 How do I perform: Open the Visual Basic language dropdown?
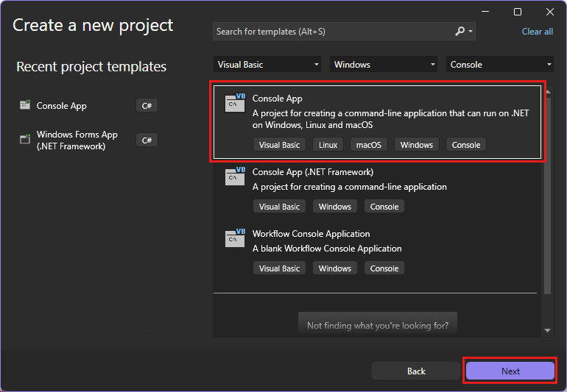point(267,65)
